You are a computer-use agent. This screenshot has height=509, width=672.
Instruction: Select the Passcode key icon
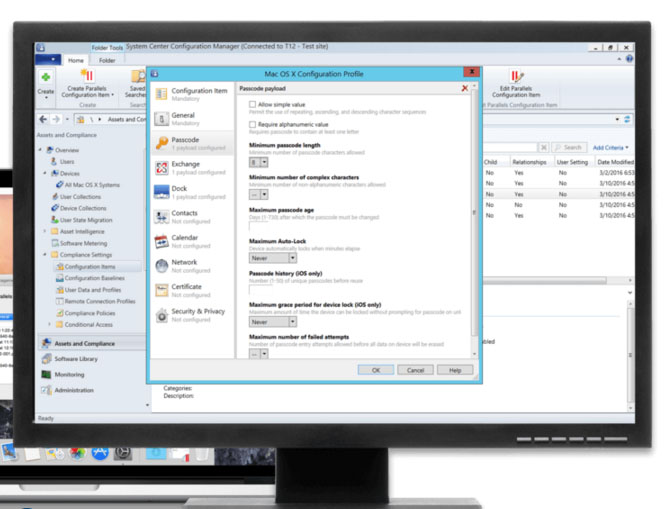(x=162, y=143)
